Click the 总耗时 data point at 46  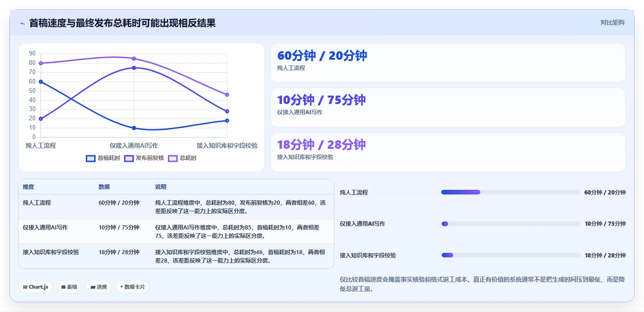tap(227, 95)
